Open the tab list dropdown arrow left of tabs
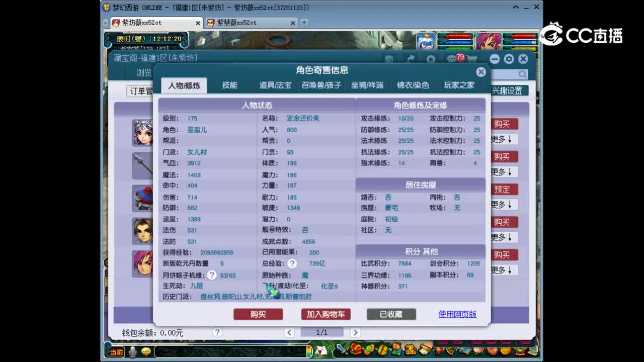This screenshot has height=362, width=644. 105,23
